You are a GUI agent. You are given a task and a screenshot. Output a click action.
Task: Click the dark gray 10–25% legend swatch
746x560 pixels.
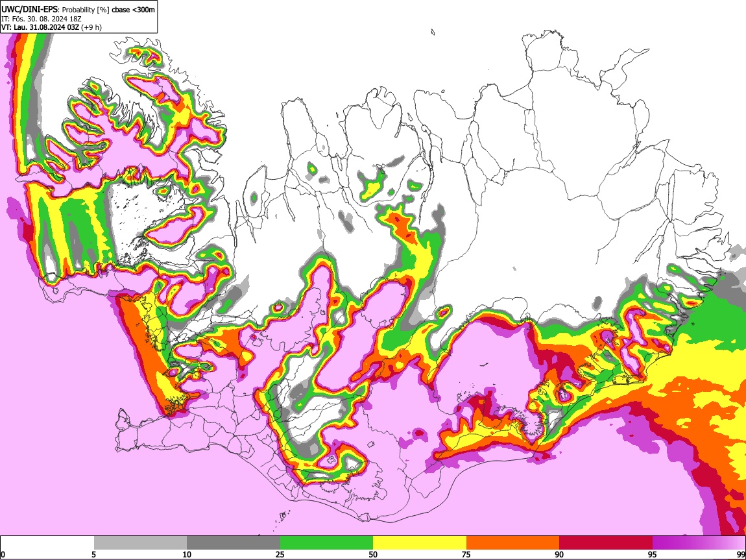click(234, 543)
